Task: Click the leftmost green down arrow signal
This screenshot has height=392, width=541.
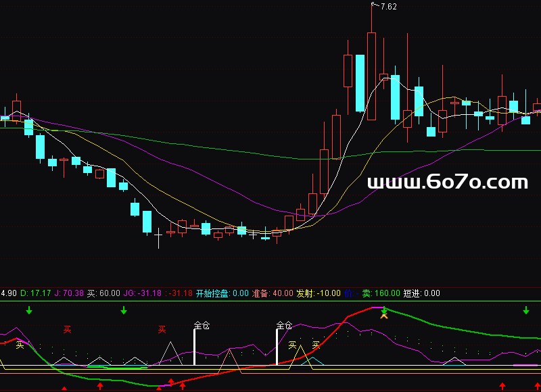Action: click(29, 310)
